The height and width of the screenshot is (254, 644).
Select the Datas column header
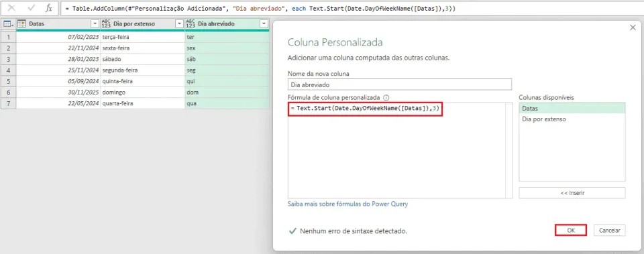coord(58,24)
